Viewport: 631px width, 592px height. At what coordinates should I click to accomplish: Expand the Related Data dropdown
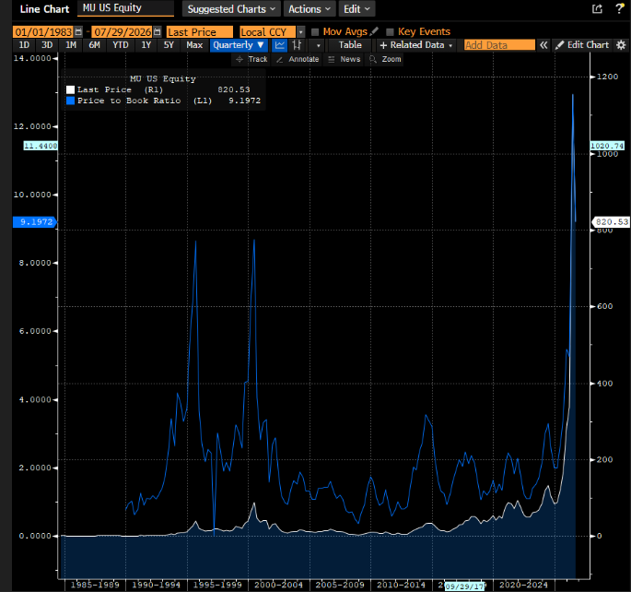click(416, 45)
